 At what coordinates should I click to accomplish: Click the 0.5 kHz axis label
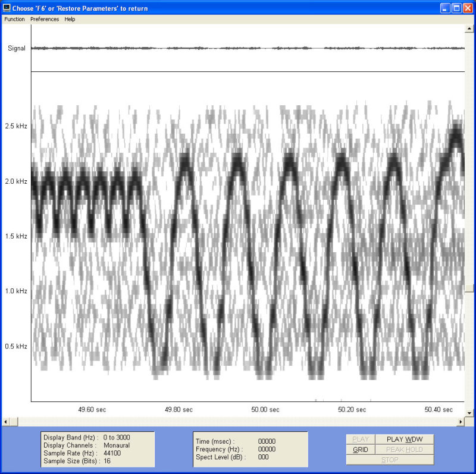tap(16, 346)
